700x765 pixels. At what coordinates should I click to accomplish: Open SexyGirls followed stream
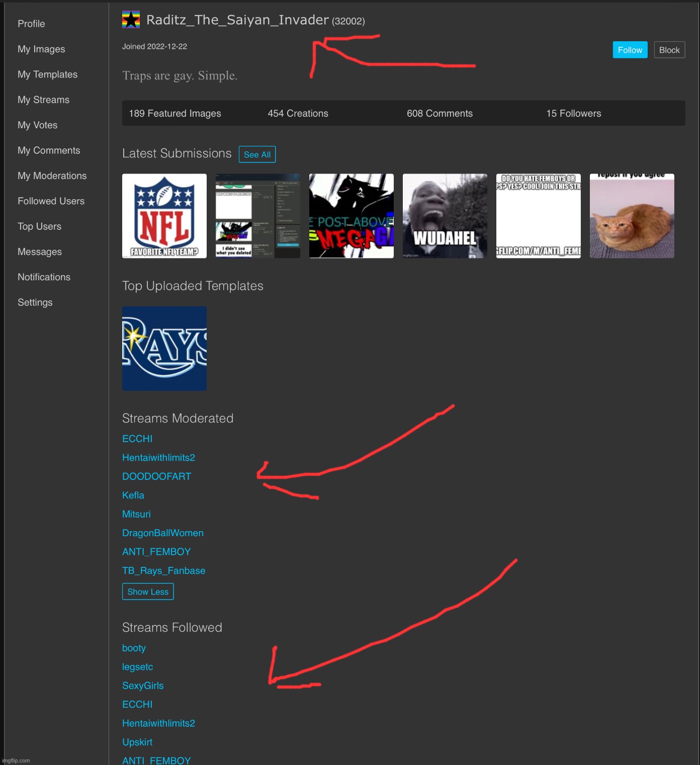(143, 686)
